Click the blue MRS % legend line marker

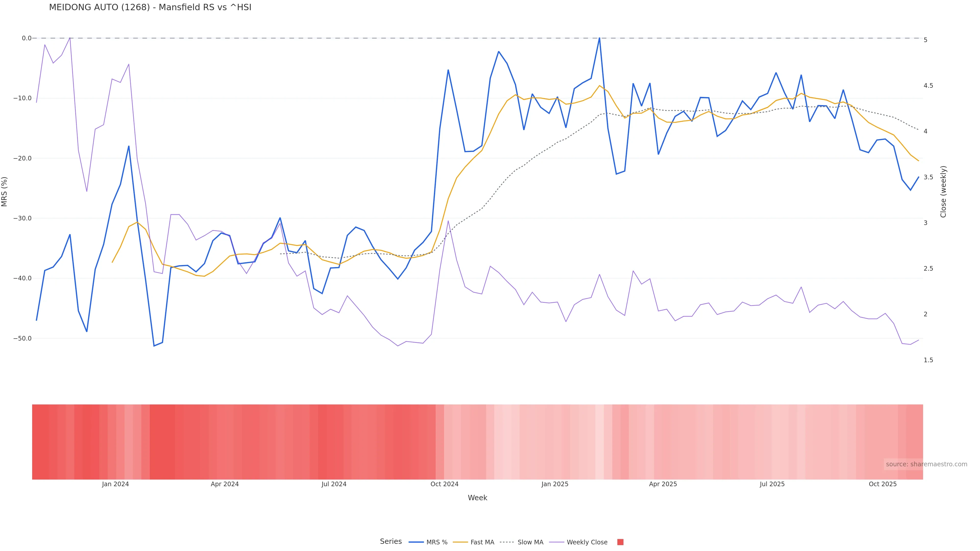[416, 542]
